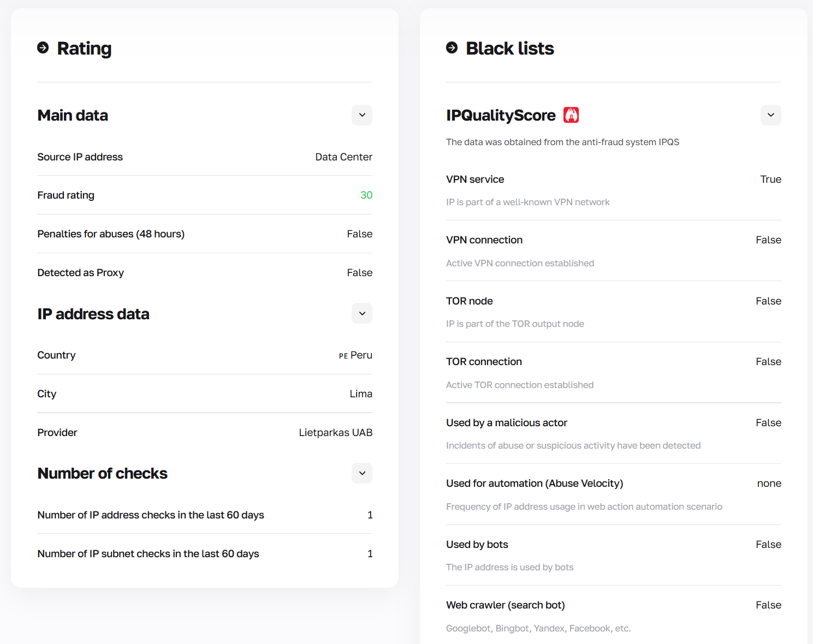Screen dimensions: 813x644
Task: Click the Lima city value
Action: tap(361, 394)
